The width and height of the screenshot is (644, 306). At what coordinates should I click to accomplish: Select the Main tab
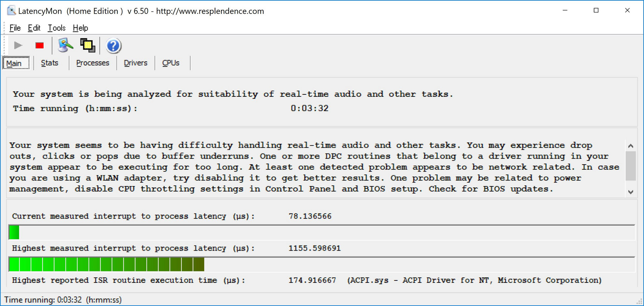[x=14, y=63]
